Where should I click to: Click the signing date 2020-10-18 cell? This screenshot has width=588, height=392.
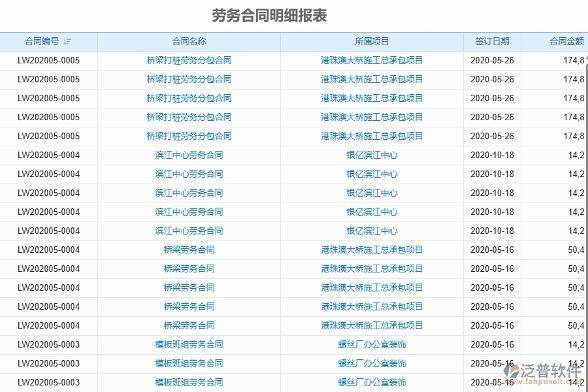492,155
